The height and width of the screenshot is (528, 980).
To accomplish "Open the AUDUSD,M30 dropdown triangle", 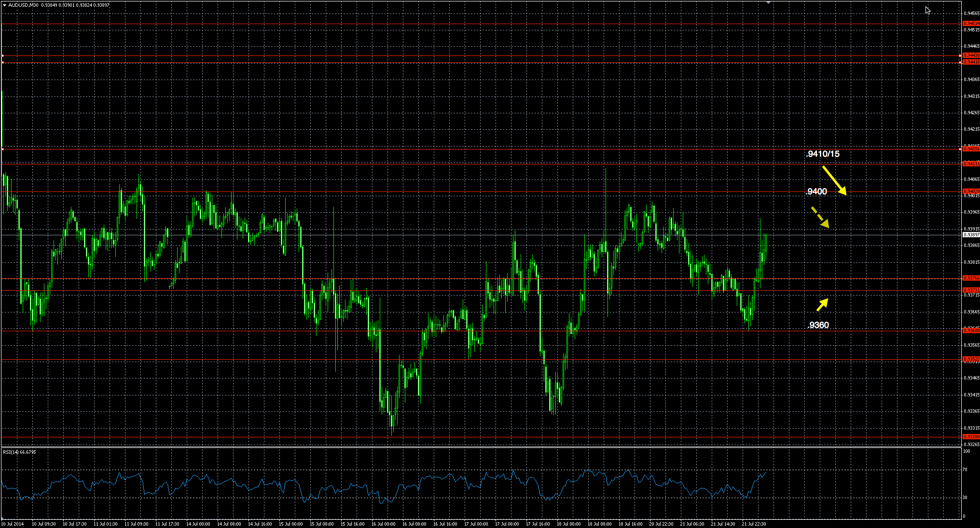I will coord(4,5).
